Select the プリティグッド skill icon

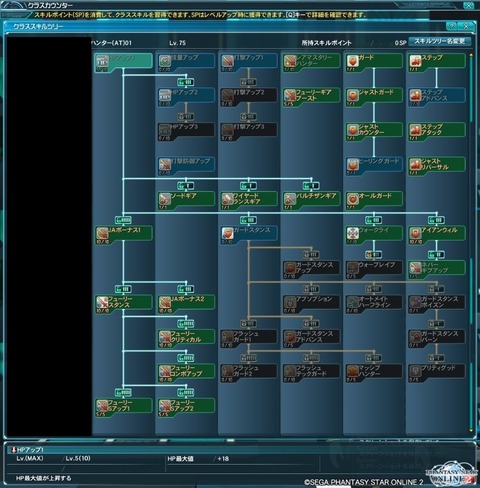click(415, 372)
